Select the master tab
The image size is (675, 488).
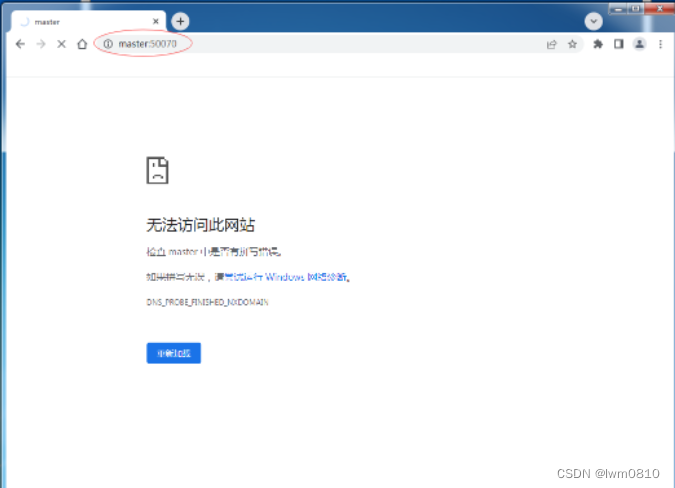point(88,22)
